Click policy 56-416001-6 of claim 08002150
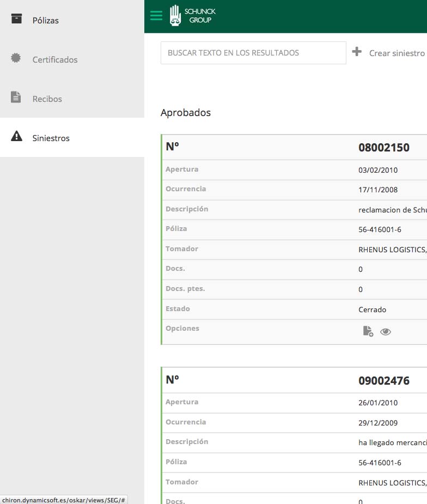The width and height of the screenshot is (427, 504). (x=380, y=230)
